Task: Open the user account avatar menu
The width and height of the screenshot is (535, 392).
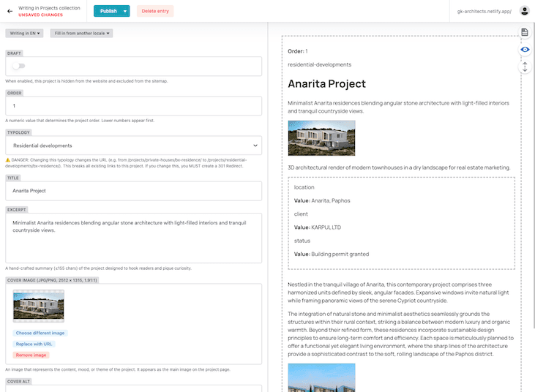Action: [525, 11]
